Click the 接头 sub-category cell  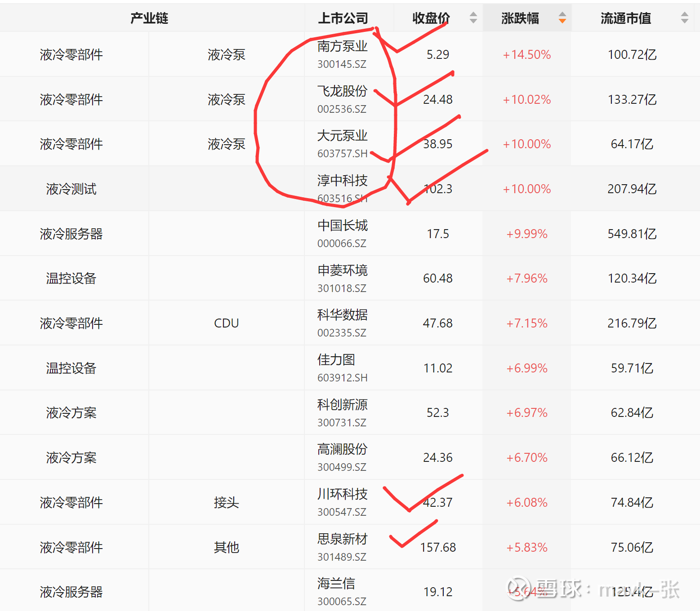coord(227,503)
